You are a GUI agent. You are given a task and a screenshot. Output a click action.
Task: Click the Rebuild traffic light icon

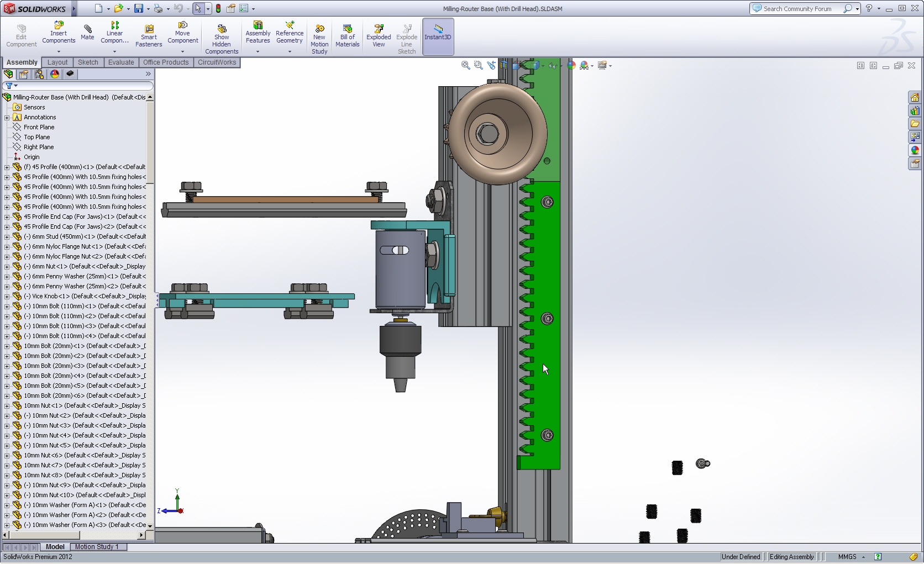pos(218,8)
